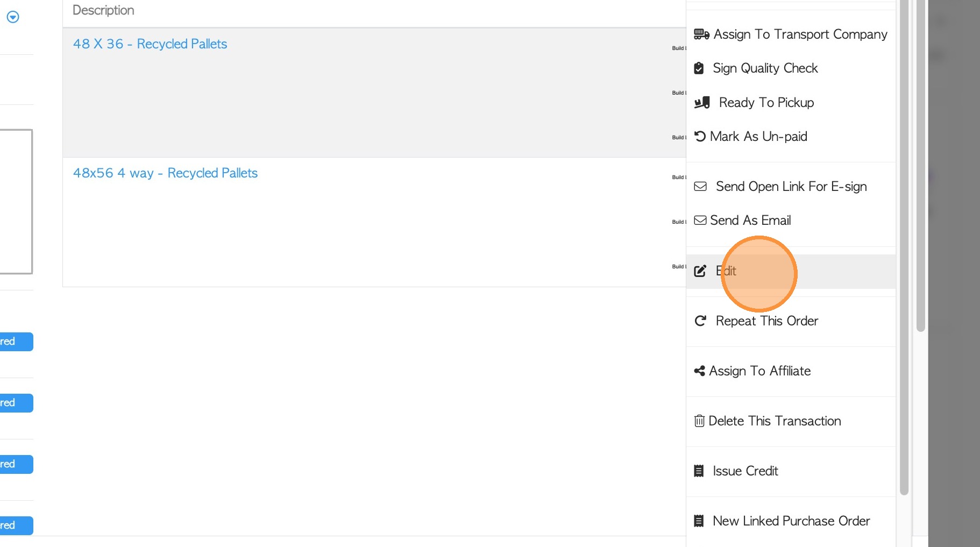Click the forklift icon for Ready To Pickup

click(x=702, y=103)
